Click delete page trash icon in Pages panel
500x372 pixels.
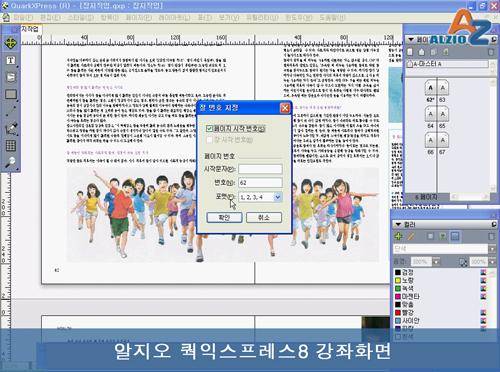(491, 52)
